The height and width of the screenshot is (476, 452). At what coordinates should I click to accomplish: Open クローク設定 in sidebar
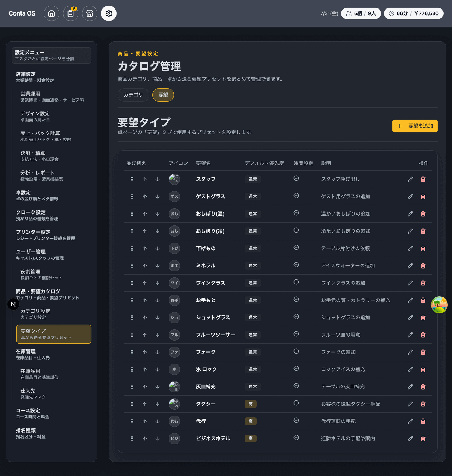coord(52,215)
